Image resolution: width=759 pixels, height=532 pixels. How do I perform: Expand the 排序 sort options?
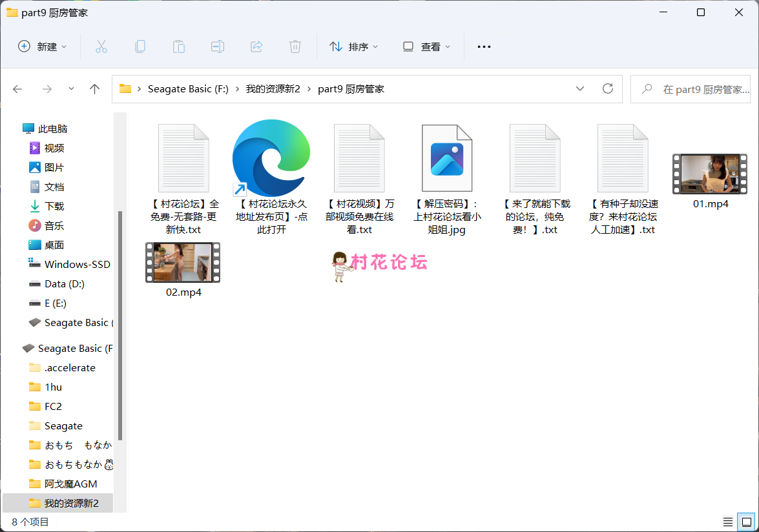pyautogui.click(x=354, y=46)
